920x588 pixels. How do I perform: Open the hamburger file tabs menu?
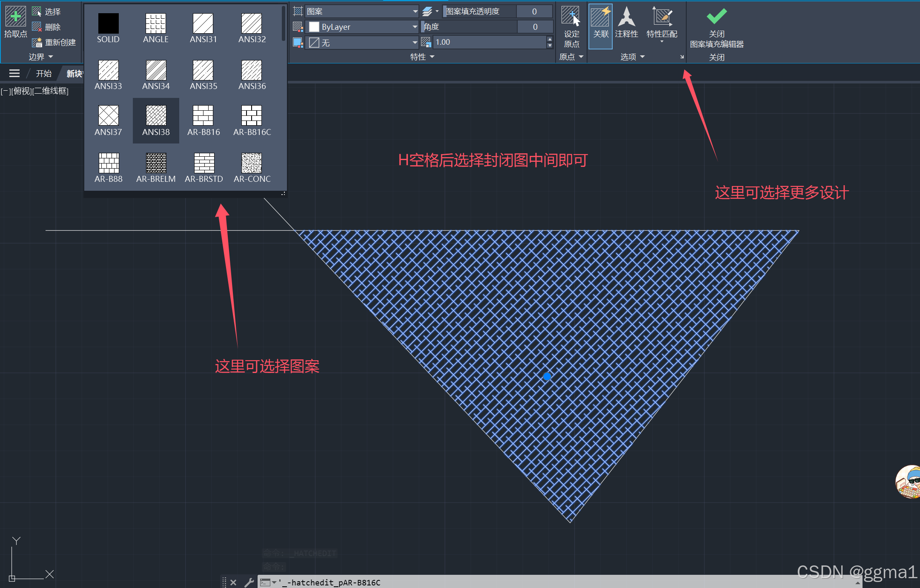point(14,74)
